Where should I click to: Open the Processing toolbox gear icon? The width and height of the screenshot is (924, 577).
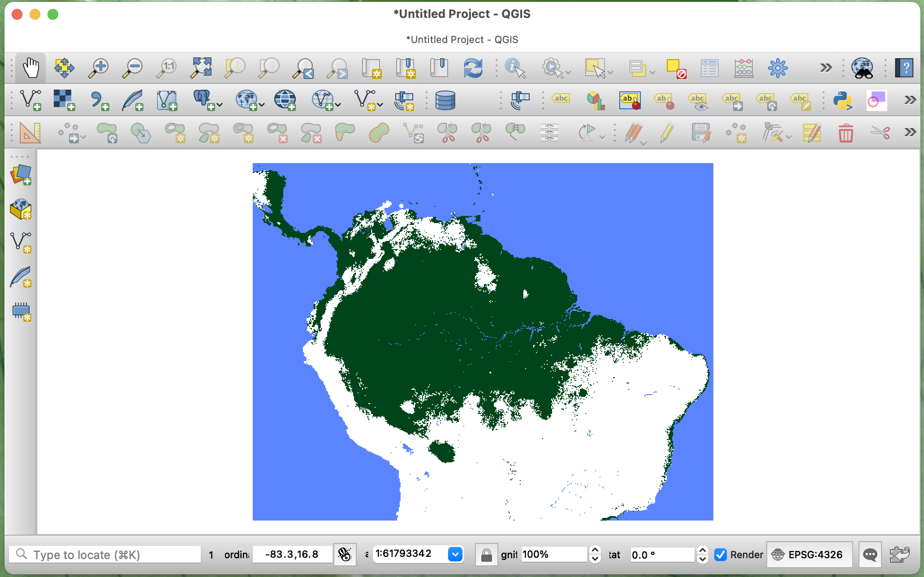pyautogui.click(x=777, y=68)
